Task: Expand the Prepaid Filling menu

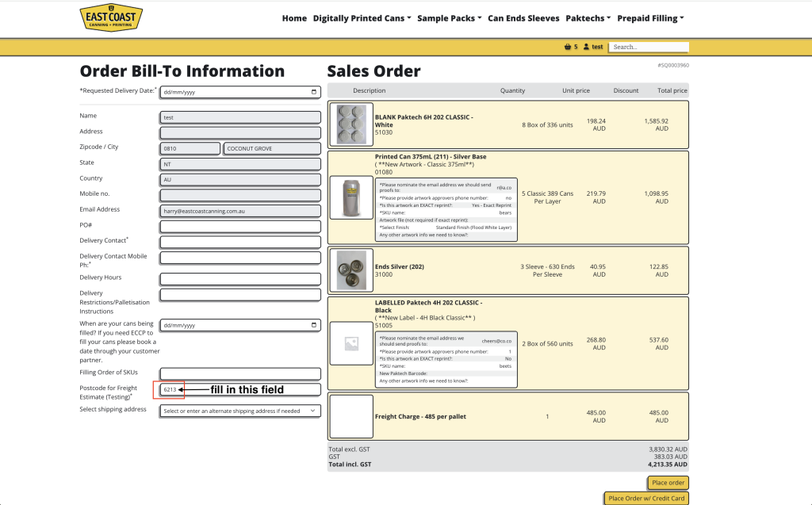Action: point(650,18)
